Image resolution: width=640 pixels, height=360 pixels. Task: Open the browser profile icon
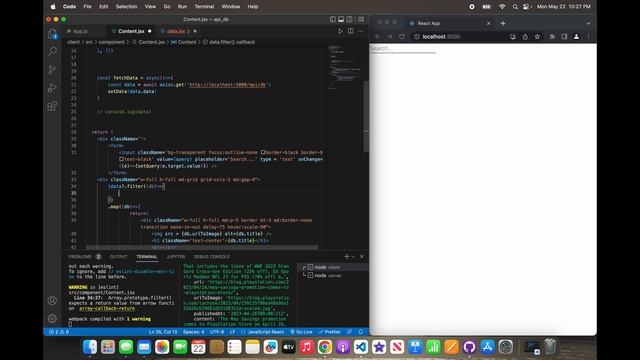(576, 37)
